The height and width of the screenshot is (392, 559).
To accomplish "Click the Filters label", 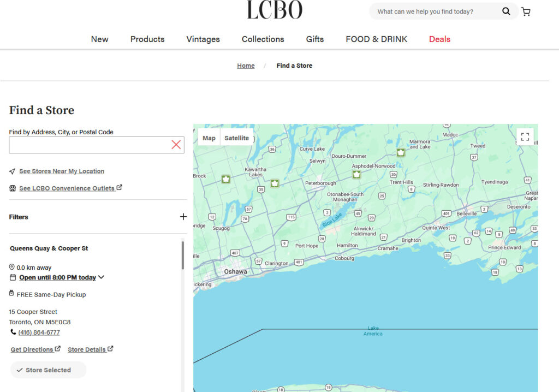I will coord(19,217).
